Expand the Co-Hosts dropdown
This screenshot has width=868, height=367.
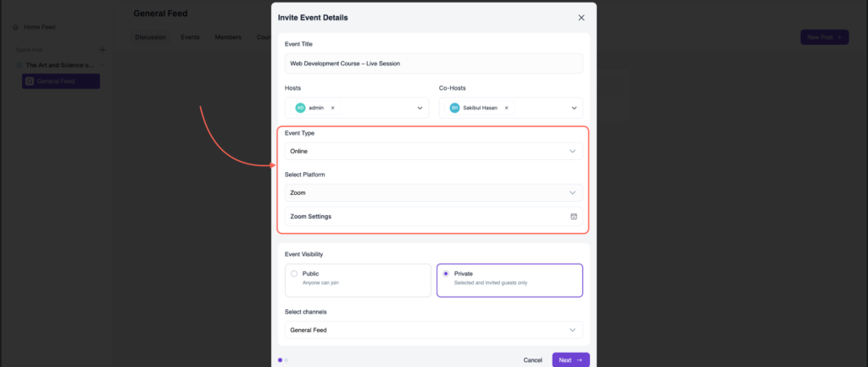pos(574,108)
